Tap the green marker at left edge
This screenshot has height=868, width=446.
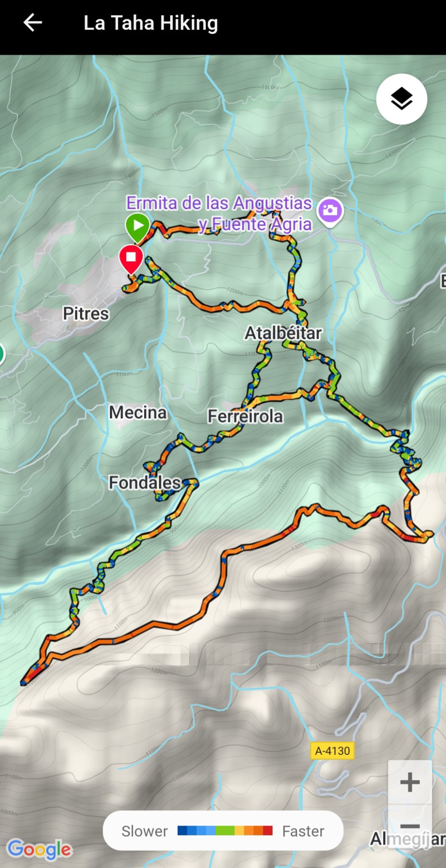pos(1,353)
